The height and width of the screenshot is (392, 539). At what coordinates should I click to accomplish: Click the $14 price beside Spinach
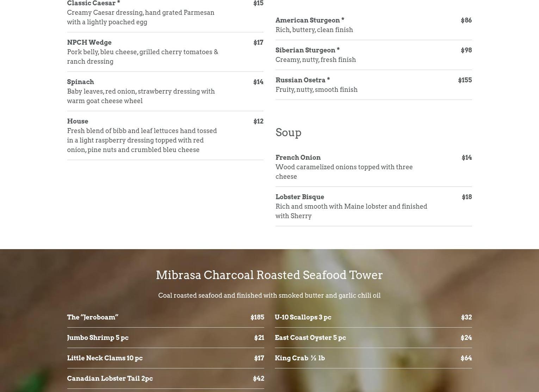click(258, 82)
